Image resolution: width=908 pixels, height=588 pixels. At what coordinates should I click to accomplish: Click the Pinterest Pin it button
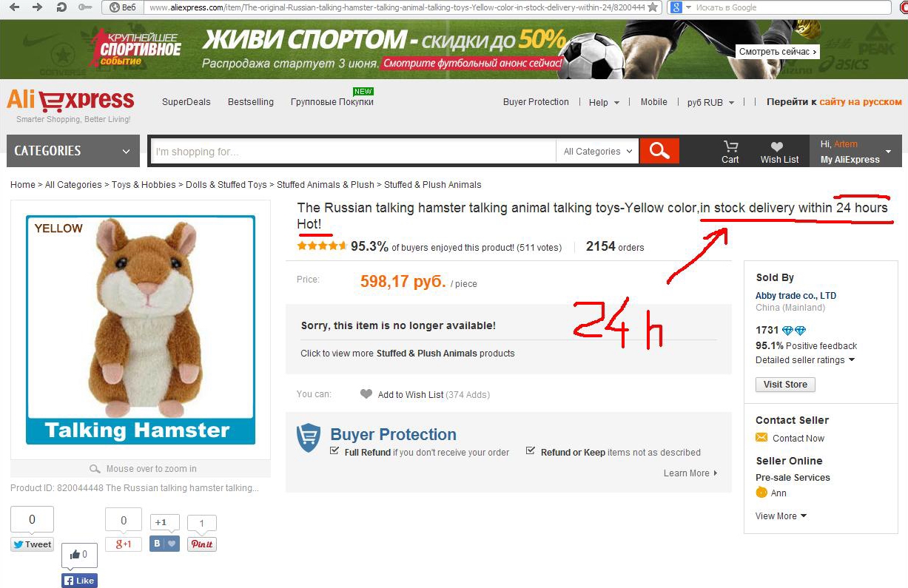point(201,544)
